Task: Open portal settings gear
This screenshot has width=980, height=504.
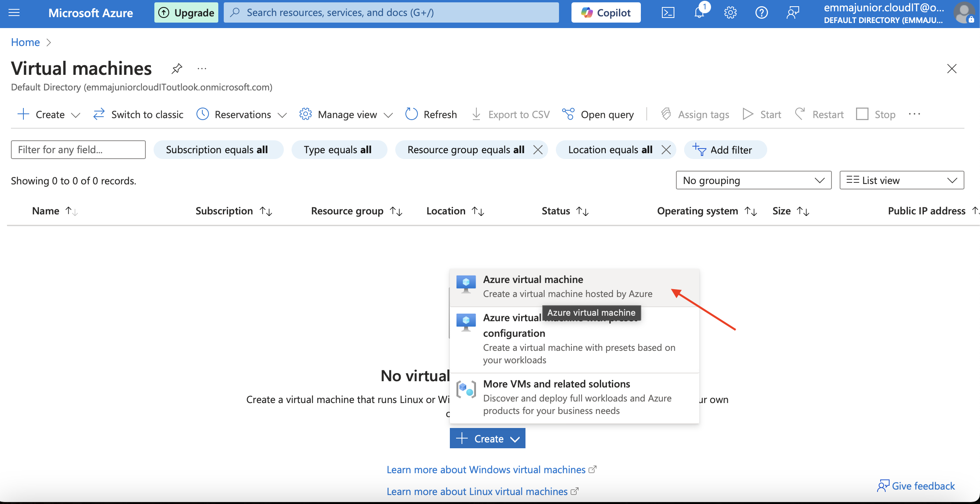Action: click(730, 13)
